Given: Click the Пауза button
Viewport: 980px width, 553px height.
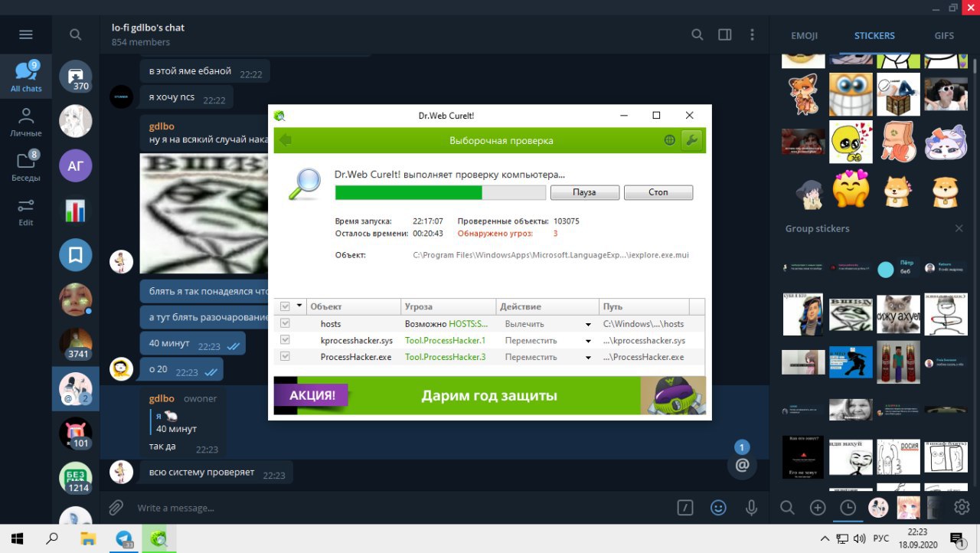Looking at the screenshot, I should [x=584, y=192].
